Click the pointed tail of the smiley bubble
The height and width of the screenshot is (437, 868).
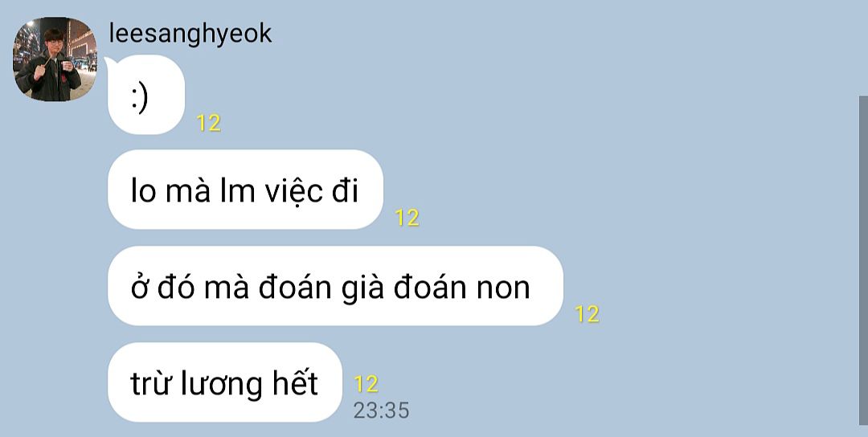tap(110, 63)
